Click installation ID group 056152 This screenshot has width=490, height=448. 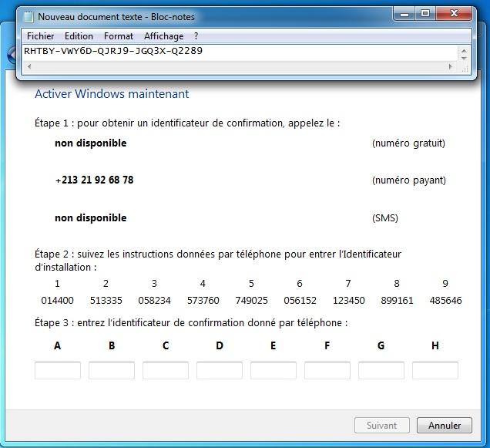[x=300, y=301]
